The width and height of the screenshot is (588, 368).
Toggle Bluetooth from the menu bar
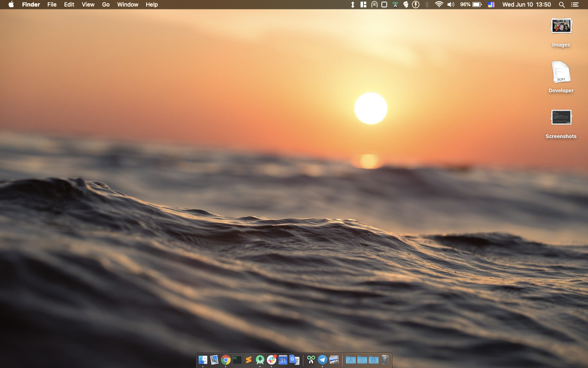427,4
